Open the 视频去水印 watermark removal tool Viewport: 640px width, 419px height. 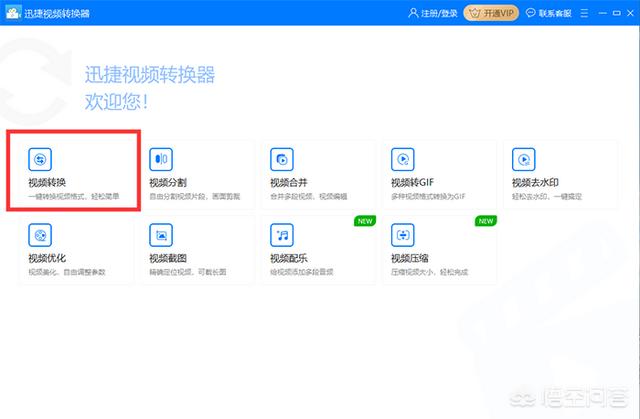(x=559, y=173)
